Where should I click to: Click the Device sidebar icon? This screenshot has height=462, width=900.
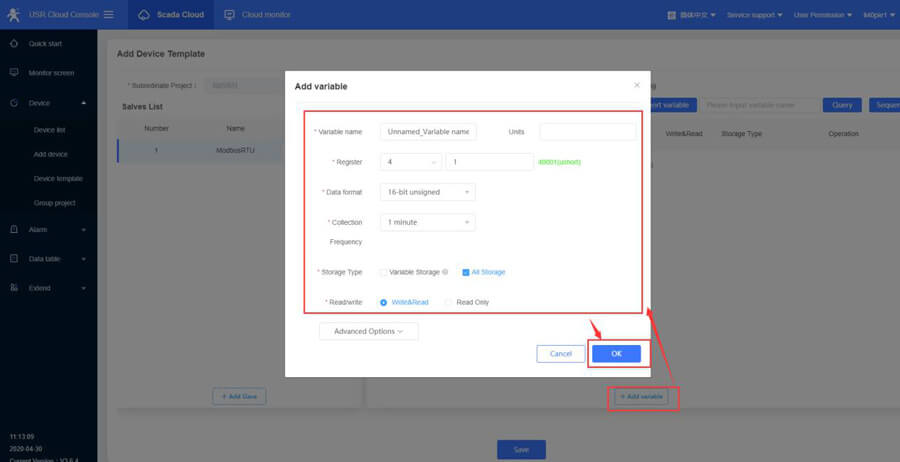(14, 103)
